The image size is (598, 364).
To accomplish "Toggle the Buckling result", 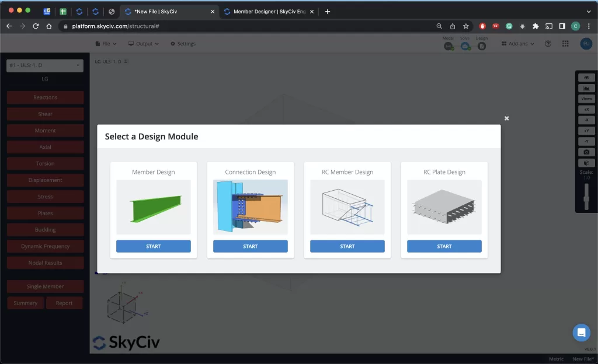I will coord(45,230).
